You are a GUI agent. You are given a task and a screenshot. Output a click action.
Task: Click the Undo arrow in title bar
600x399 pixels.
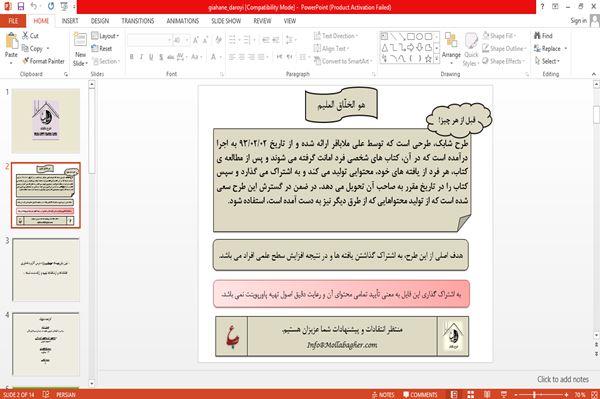34,6
